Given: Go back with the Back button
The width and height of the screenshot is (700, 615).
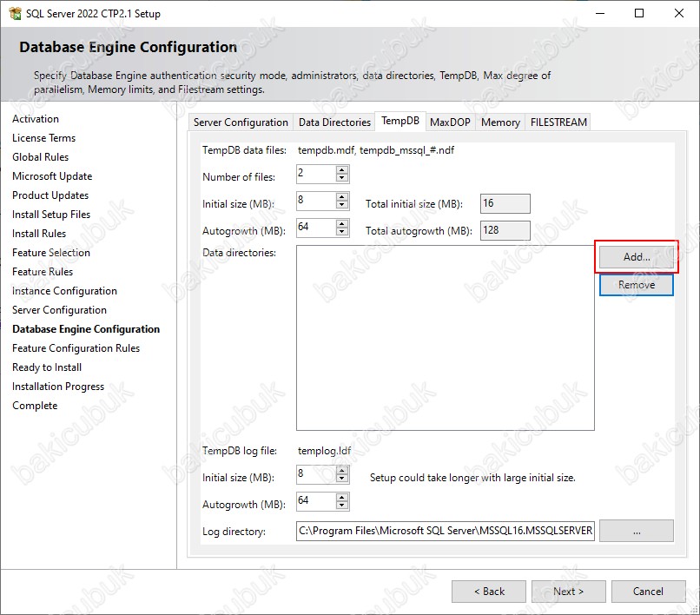Looking at the screenshot, I should 489,592.
